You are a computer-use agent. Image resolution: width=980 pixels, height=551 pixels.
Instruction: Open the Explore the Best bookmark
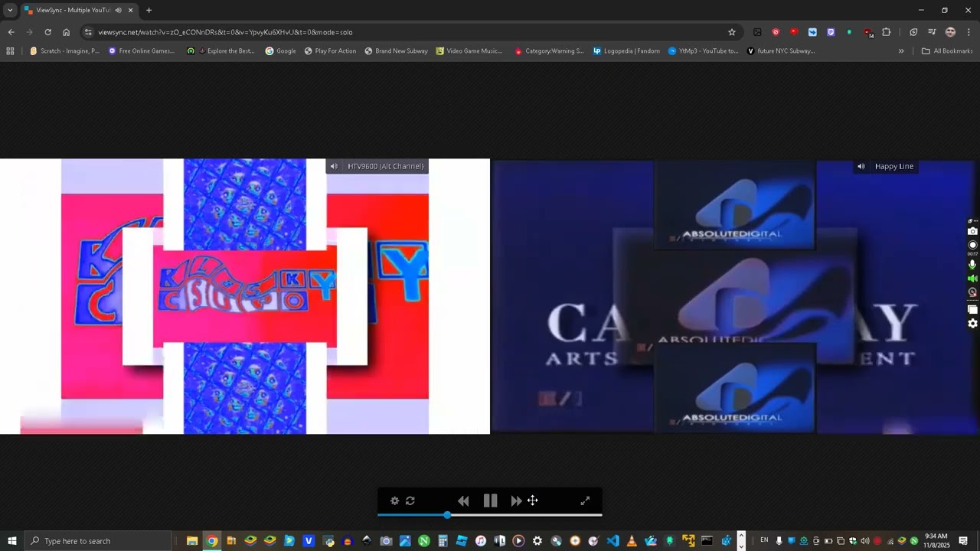point(220,51)
